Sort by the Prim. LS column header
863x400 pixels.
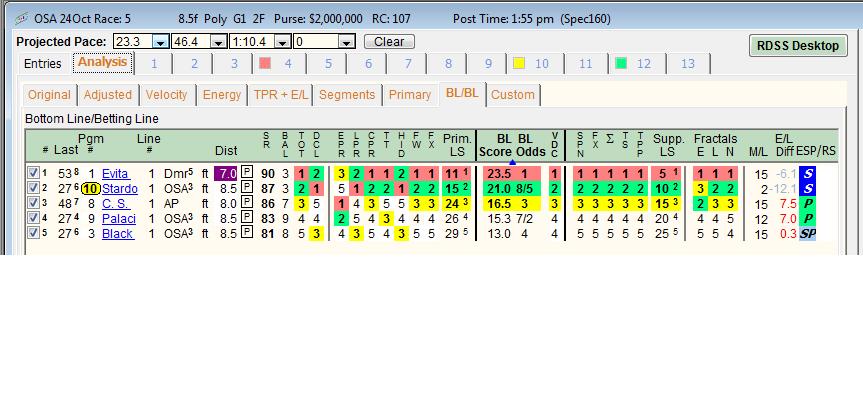[457, 145]
